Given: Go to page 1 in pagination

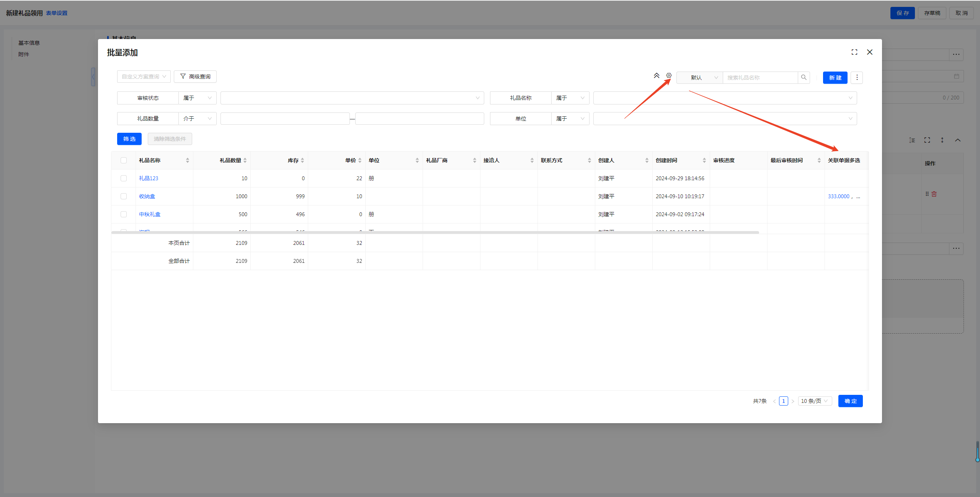Looking at the screenshot, I should tap(784, 401).
